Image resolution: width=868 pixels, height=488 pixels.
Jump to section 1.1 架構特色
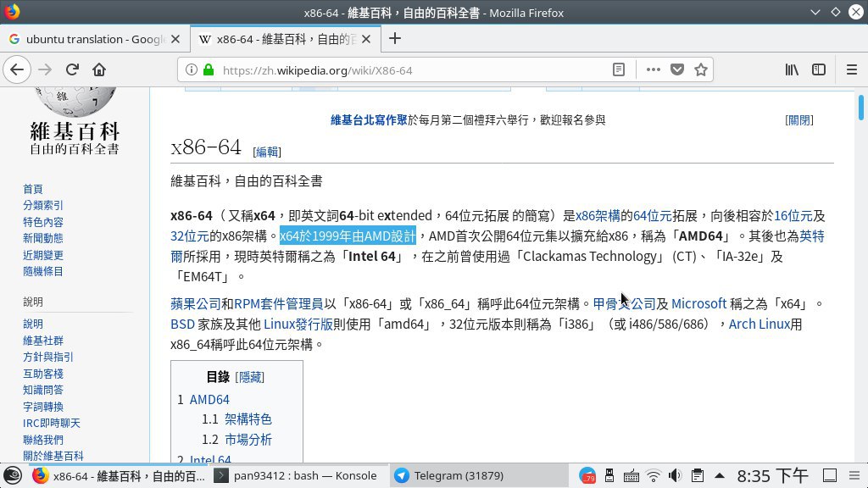[248, 419]
